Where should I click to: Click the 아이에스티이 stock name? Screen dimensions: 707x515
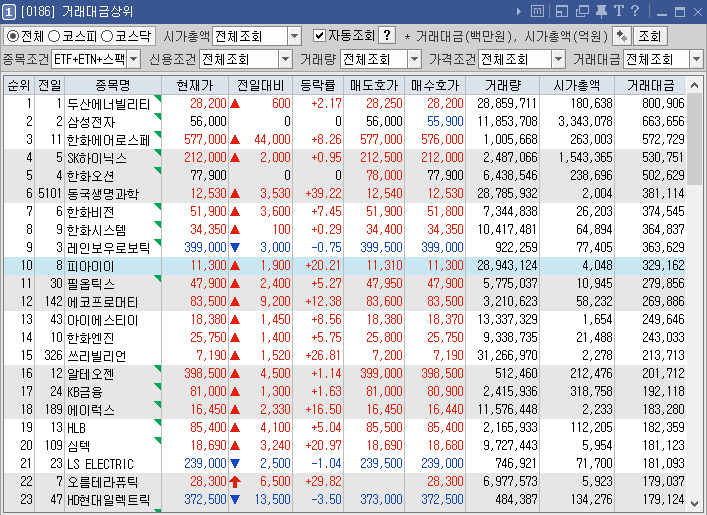pos(102,320)
